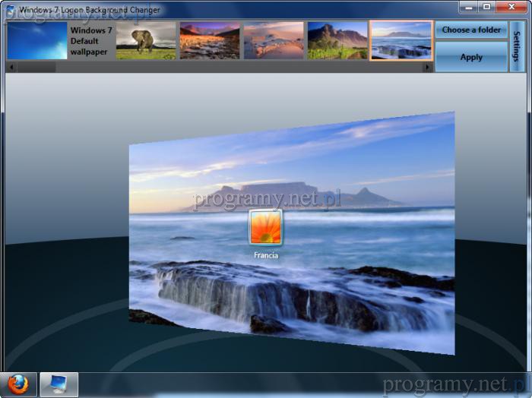The image size is (532, 398).
Task: Open Firefox from the taskbar
Action: [x=18, y=385]
